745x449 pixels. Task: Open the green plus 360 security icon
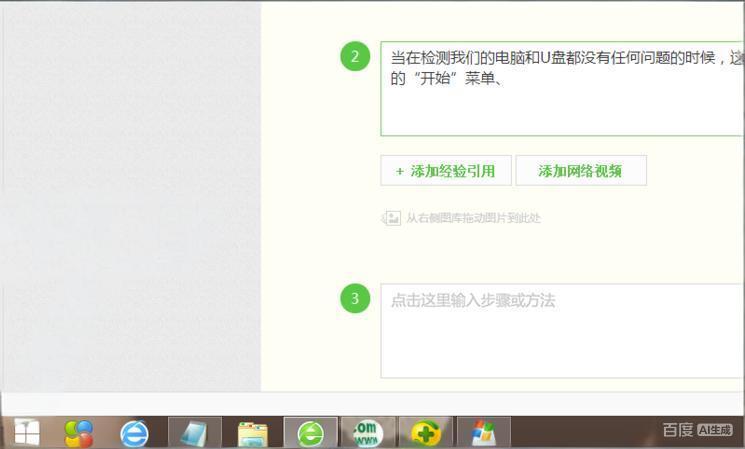click(x=426, y=433)
